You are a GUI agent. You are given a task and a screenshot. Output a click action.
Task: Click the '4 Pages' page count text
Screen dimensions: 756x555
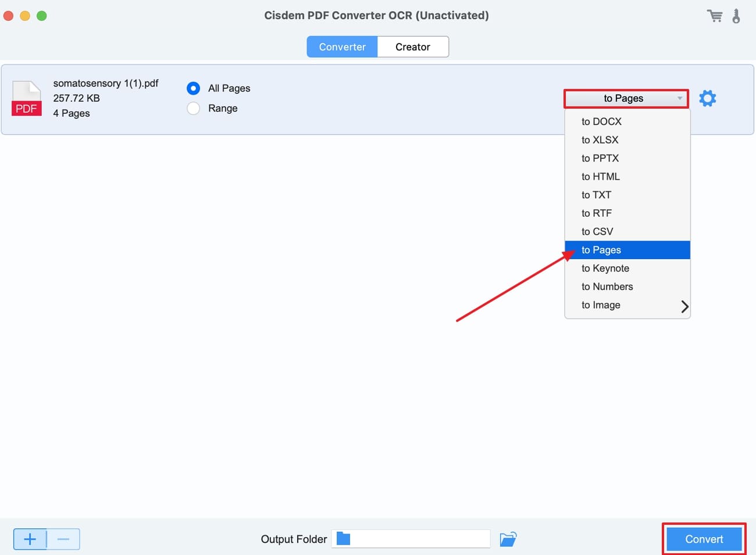tap(72, 113)
